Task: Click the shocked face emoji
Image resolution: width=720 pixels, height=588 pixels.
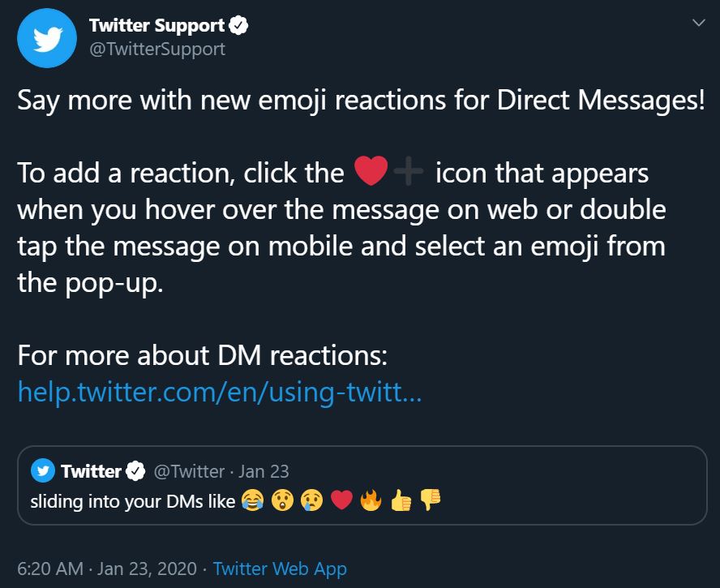Action: 281,500
